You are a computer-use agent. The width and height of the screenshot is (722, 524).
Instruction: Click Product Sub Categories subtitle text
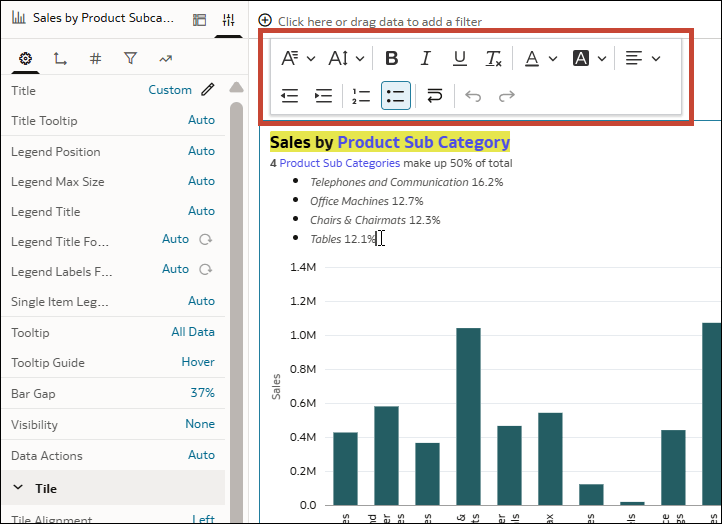point(340,163)
